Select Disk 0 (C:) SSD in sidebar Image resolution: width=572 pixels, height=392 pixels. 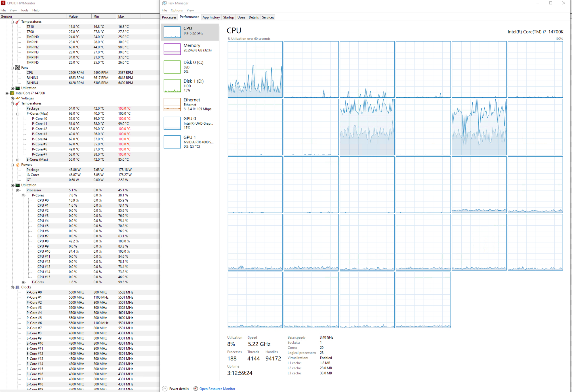pyautogui.click(x=190, y=67)
